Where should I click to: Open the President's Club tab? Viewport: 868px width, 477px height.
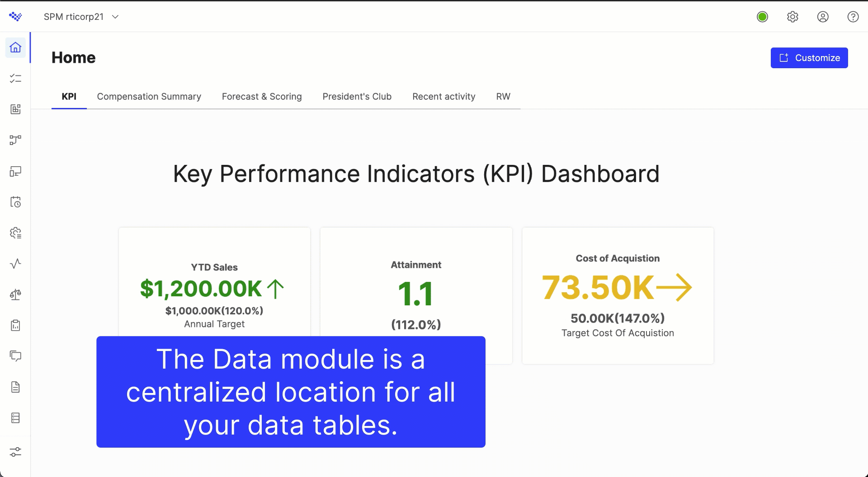pos(357,96)
